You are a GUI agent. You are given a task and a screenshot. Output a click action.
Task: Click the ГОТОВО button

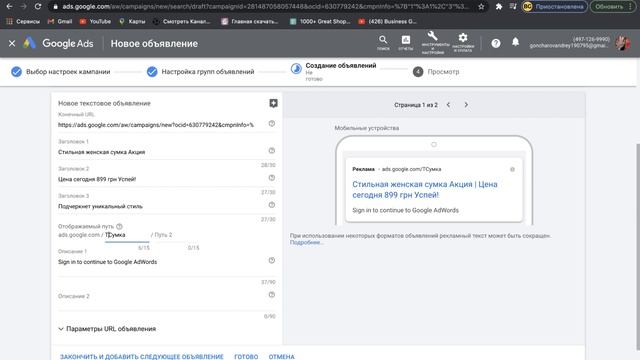(x=246, y=357)
